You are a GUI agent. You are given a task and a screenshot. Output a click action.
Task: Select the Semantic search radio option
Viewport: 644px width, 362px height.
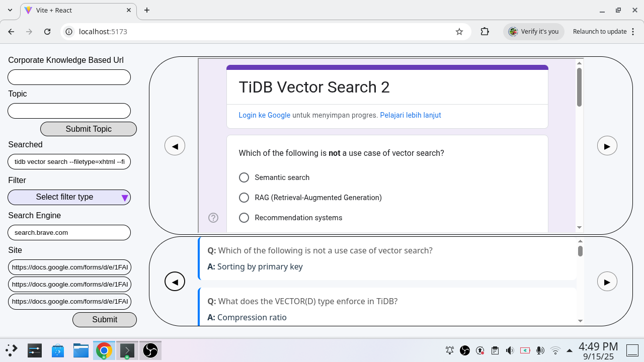(x=244, y=177)
